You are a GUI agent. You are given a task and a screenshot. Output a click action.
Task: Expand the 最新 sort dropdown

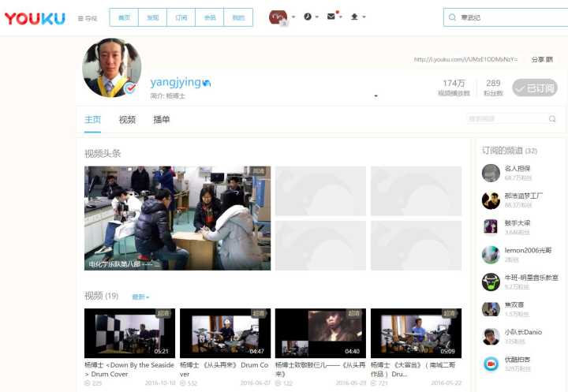point(140,297)
